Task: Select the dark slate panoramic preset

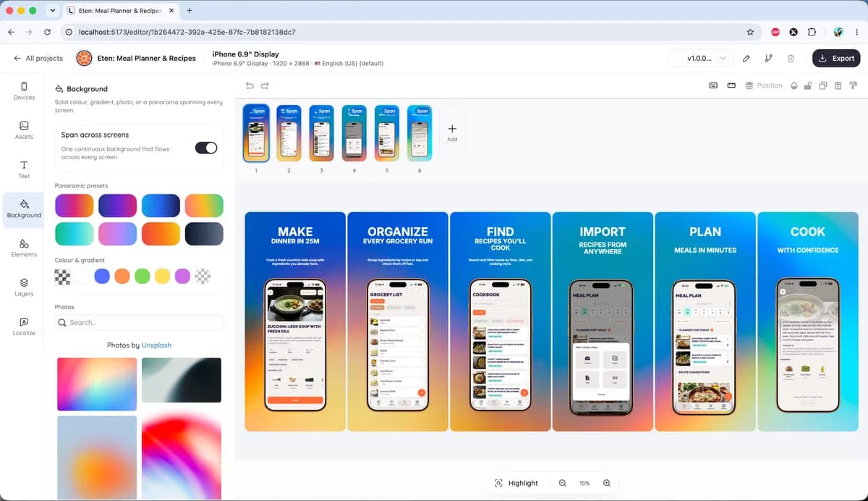Action: [204, 234]
